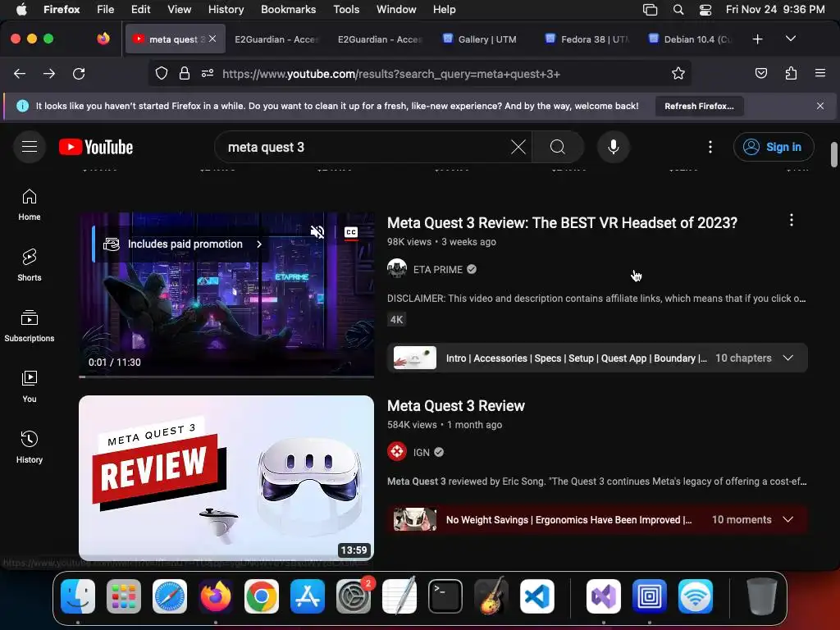This screenshot has width=840, height=630.
Task: Open IGN channel name link
Action: point(421,452)
